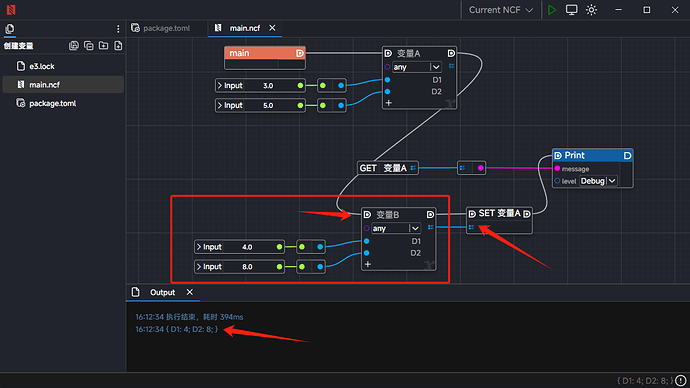The height and width of the screenshot is (388, 690).
Task: Click status bar alert icon
Action: coord(681,381)
